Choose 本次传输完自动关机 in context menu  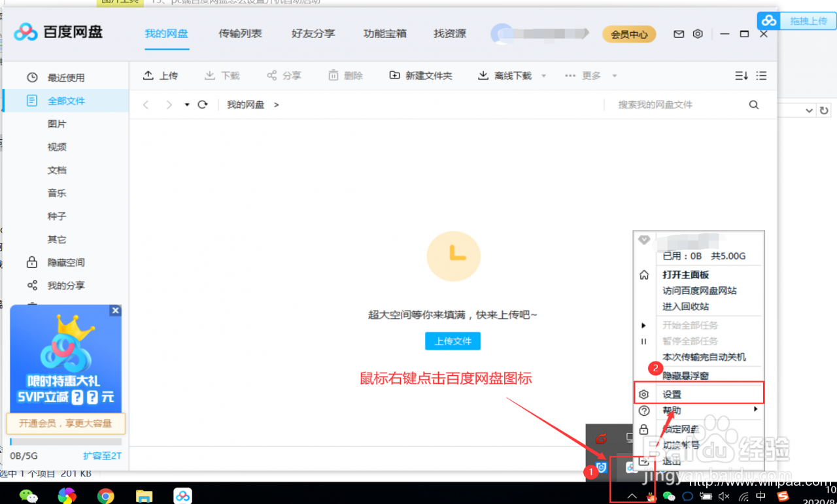(x=704, y=358)
